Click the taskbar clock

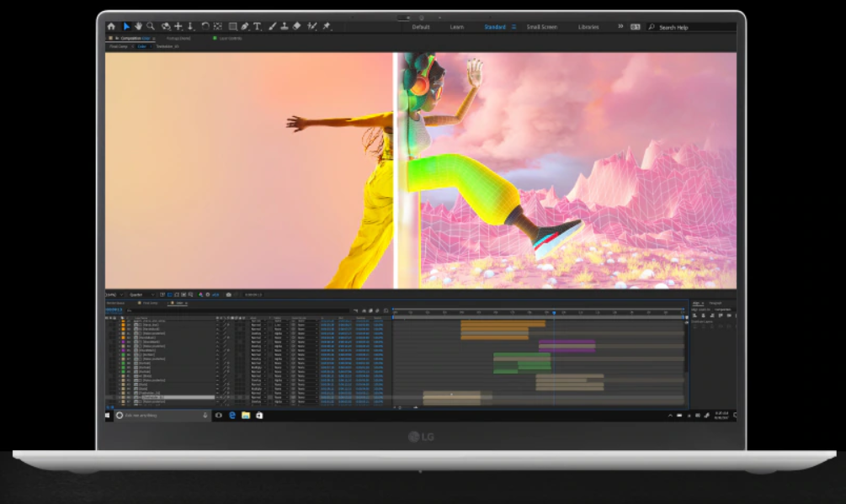click(x=721, y=416)
